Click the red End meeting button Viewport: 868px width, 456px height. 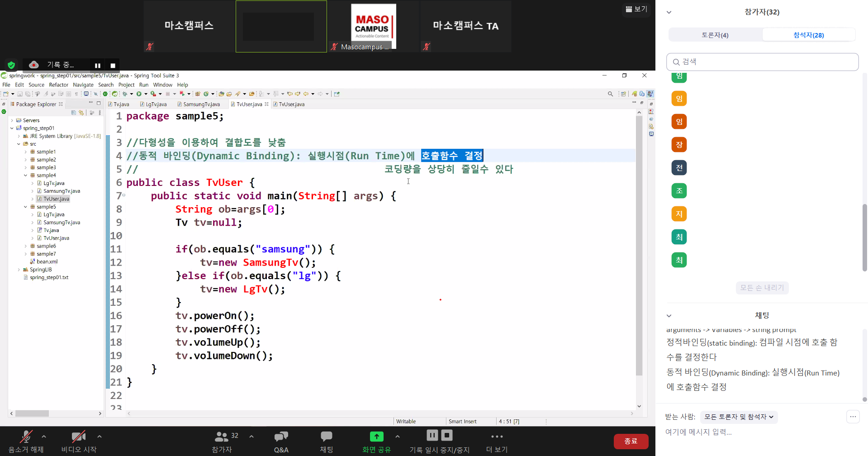coord(631,441)
